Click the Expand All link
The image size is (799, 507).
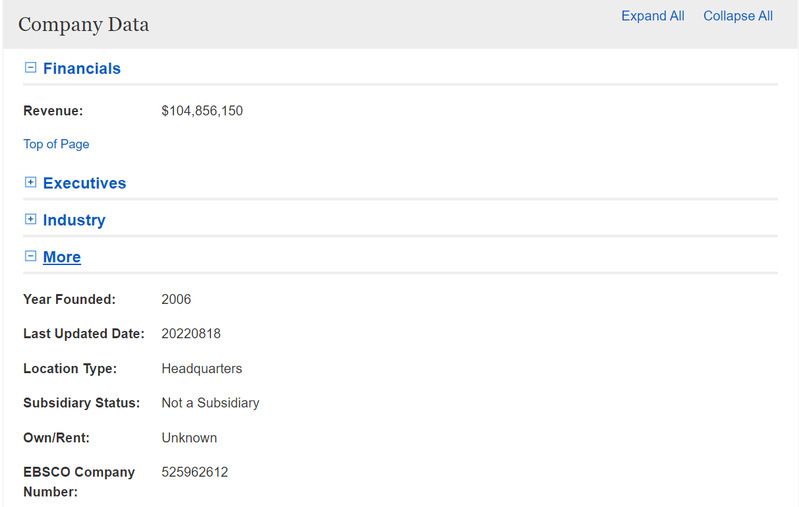pyautogui.click(x=652, y=16)
